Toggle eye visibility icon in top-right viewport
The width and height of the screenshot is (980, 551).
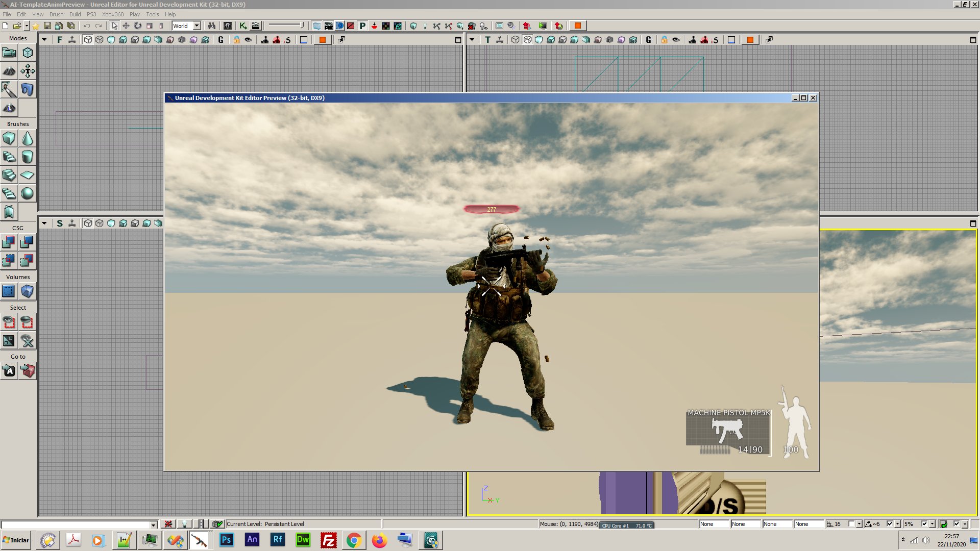point(676,40)
